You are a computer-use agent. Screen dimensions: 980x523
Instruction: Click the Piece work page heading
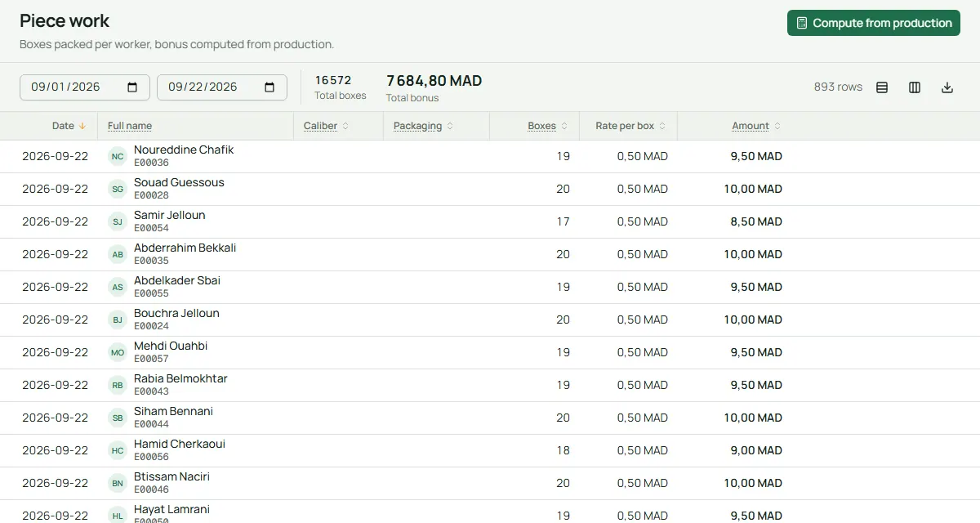click(65, 21)
